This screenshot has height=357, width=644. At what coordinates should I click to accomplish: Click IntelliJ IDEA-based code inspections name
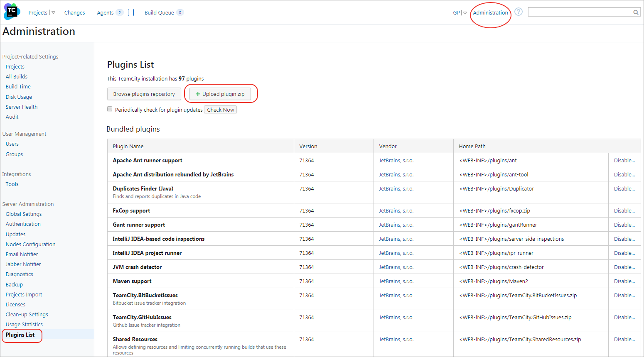click(x=159, y=239)
